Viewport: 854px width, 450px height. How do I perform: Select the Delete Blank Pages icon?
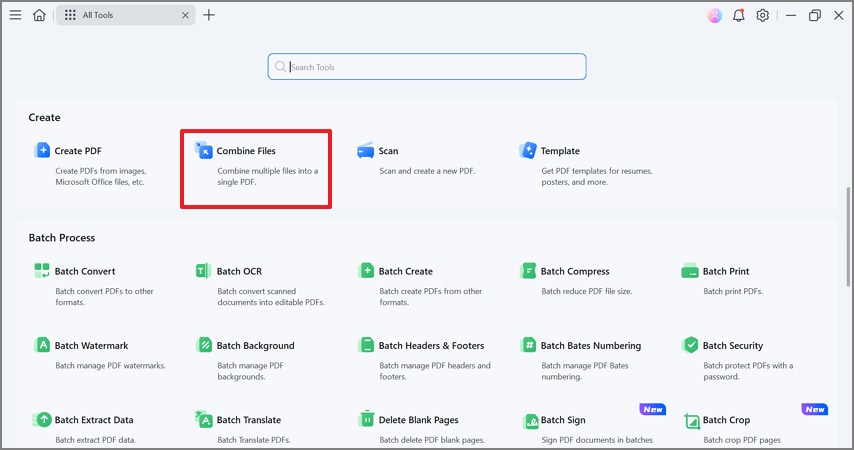point(367,418)
